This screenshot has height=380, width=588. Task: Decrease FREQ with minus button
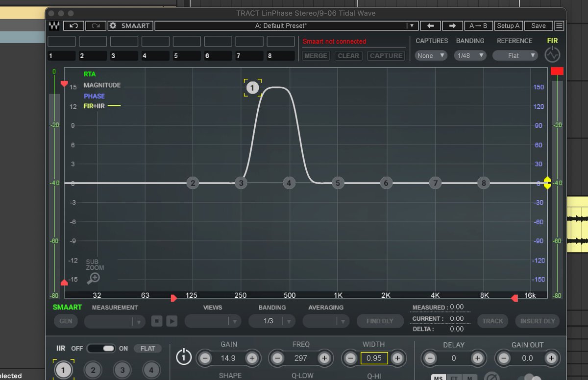pos(278,358)
